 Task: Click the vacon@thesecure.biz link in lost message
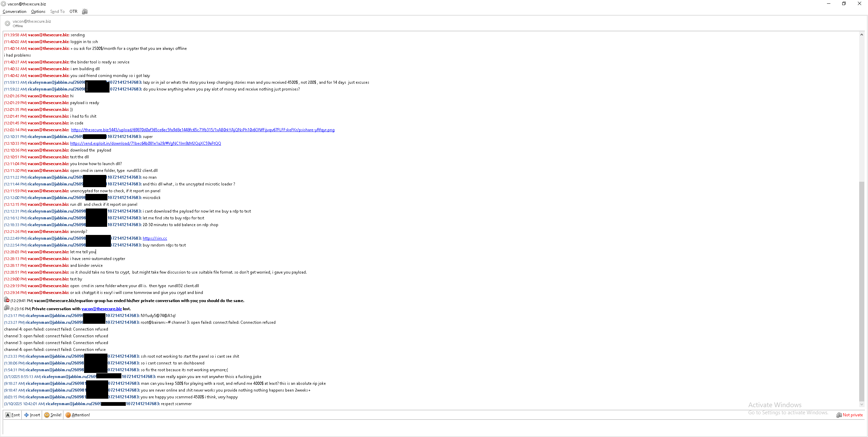[x=101, y=309]
